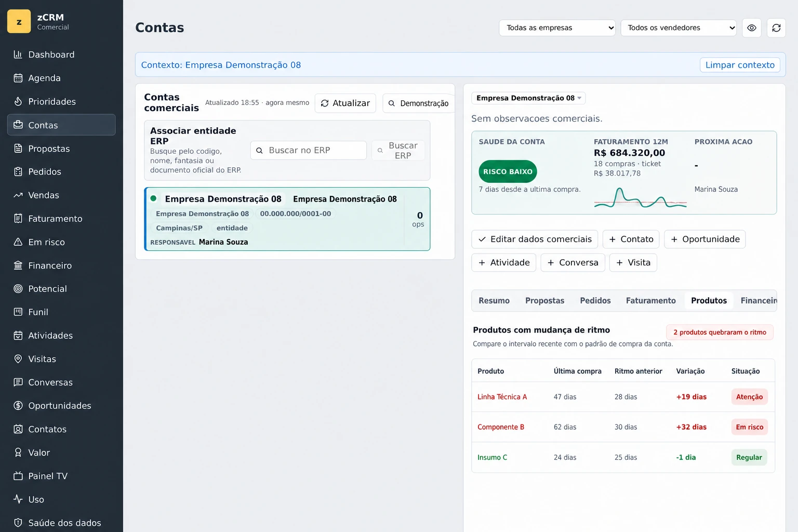798x532 pixels.
Task: Focus the Demonstração search field
Action: [x=419, y=103]
